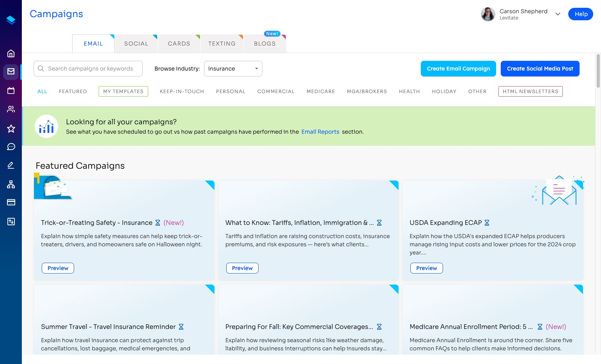Screen dimensions: 601x364
Task: Open the import/export arrows sidebar icon
Action: 11,222
